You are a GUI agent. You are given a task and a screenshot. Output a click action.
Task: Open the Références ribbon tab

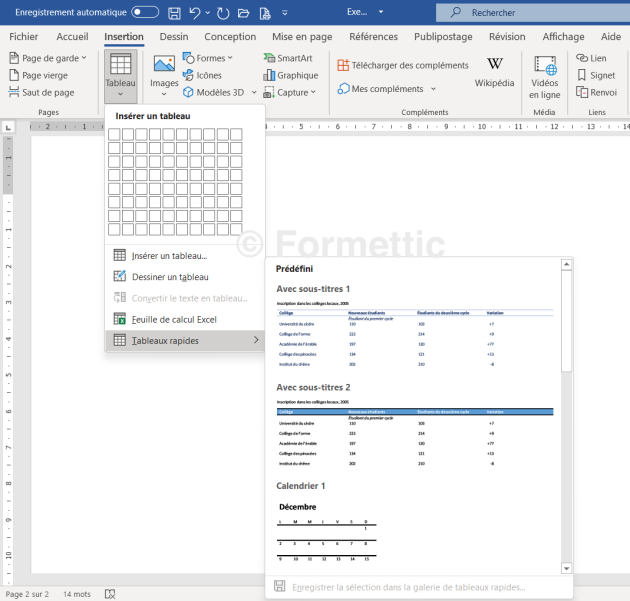point(373,37)
